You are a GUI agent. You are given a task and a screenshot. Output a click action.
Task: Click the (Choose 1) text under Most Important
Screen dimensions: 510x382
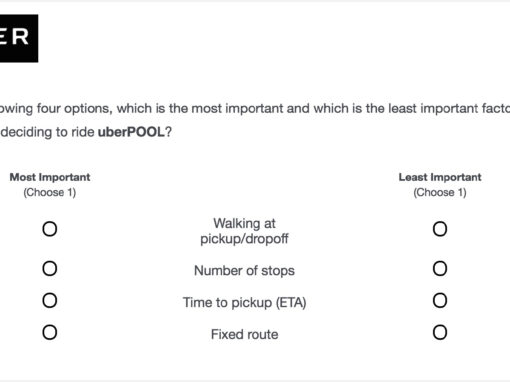[50, 192]
